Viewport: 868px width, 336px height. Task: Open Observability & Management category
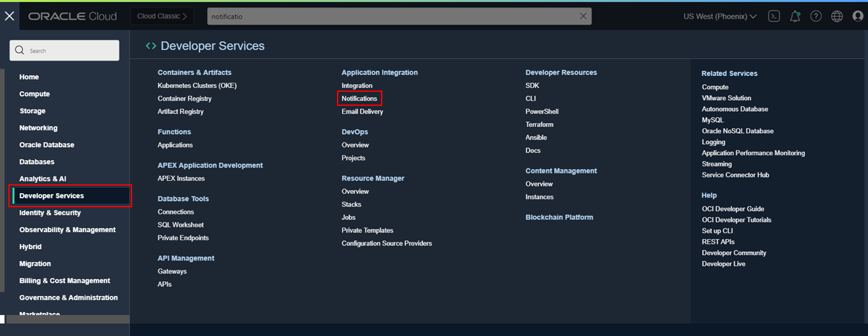tap(67, 230)
